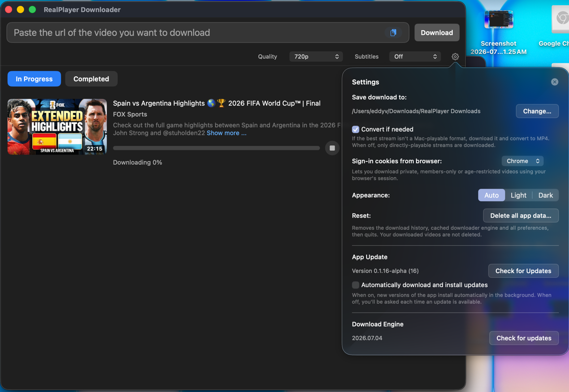
Task: Close the Settings popover
Action: coord(555,82)
